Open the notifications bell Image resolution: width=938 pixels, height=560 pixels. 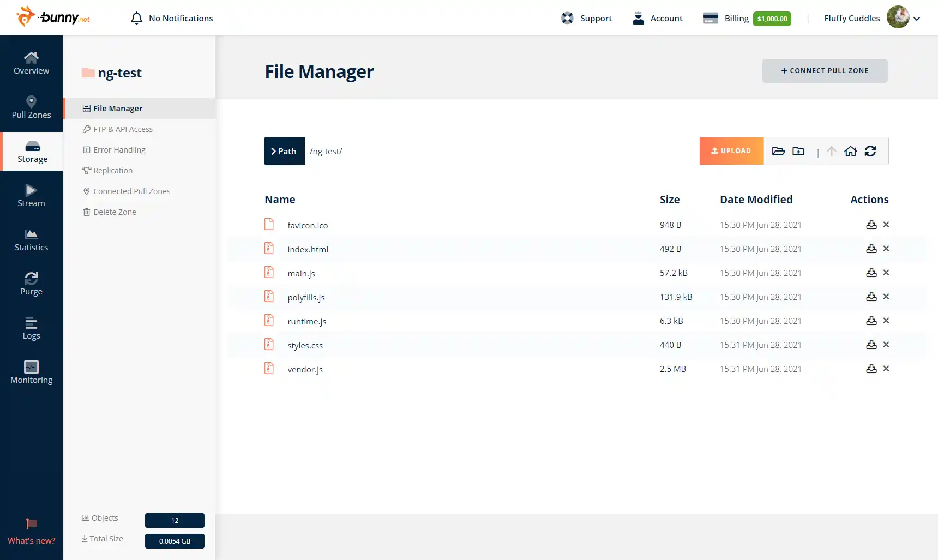coord(136,18)
